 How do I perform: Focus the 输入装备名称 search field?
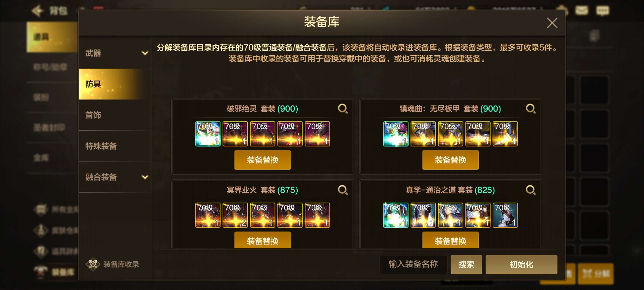tap(413, 264)
